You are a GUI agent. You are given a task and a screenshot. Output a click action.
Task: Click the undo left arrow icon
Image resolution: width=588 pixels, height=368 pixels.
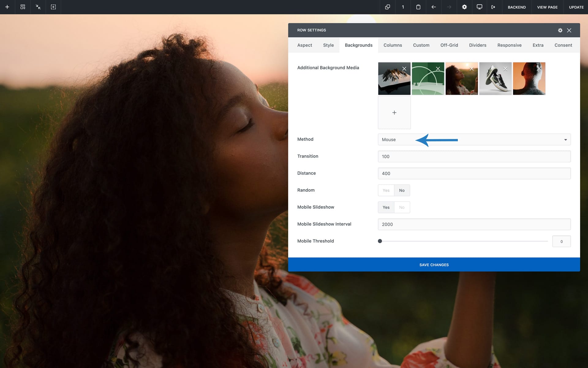[433, 7]
